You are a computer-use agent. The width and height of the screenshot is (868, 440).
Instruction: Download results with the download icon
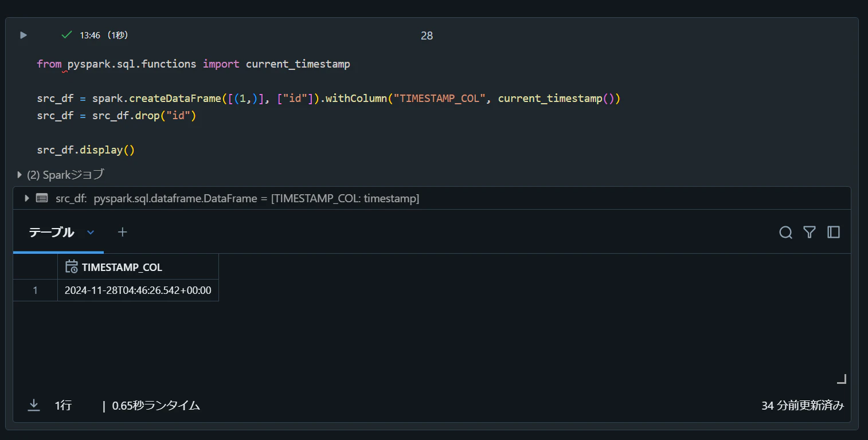pyautogui.click(x=34, y=405)
